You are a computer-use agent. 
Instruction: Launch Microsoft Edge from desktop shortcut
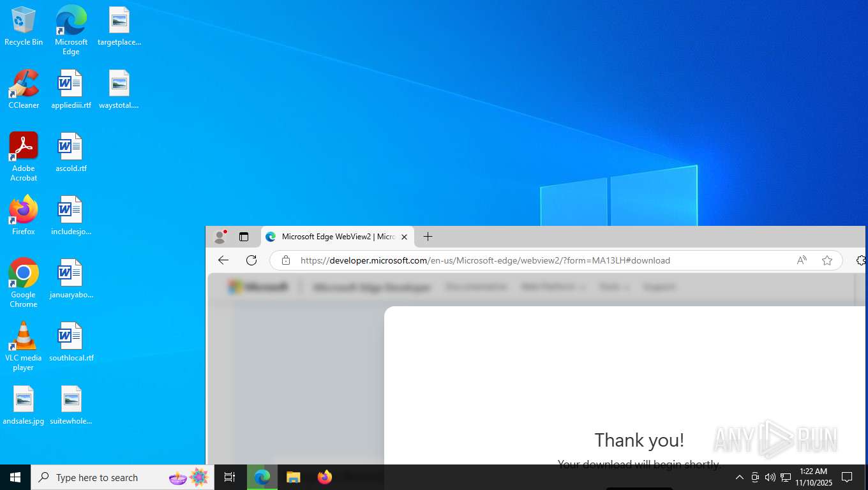click(71, 31)
